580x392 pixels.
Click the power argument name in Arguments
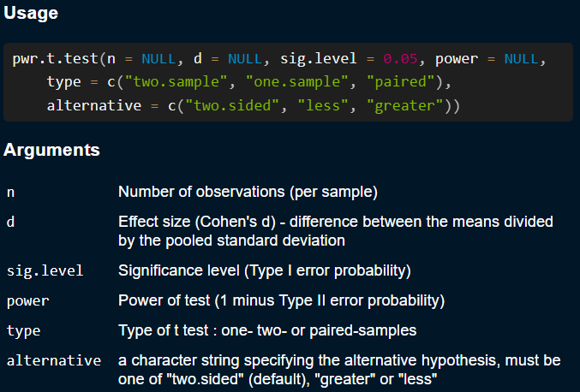point(27,301)
